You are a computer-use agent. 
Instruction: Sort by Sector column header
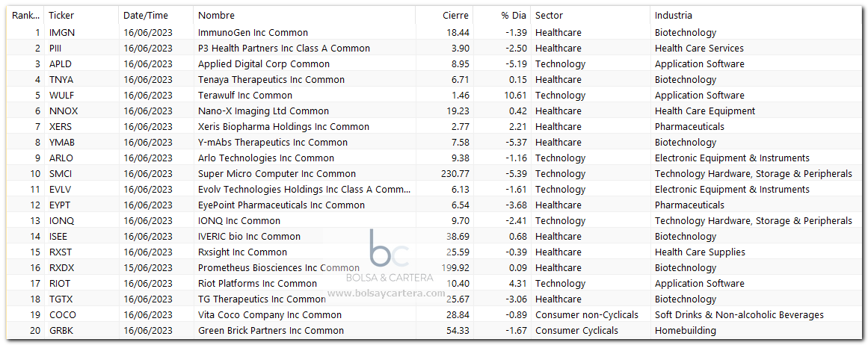[590, 16]
